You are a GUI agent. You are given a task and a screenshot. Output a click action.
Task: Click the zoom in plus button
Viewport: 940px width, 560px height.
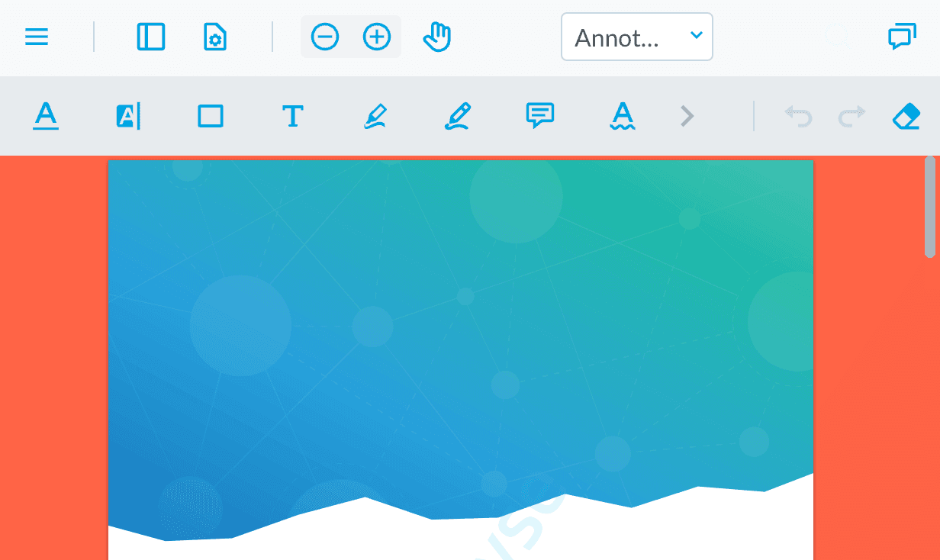pyautogui.click(x=377, y=37)
